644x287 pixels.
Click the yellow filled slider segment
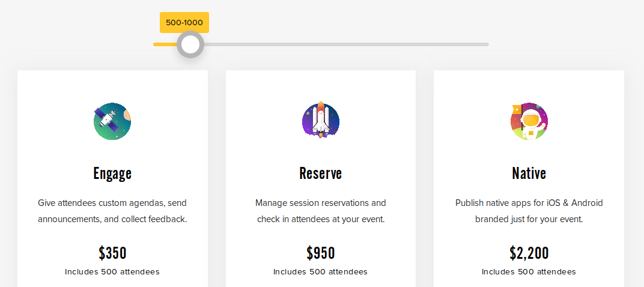(x=165, y=44)
